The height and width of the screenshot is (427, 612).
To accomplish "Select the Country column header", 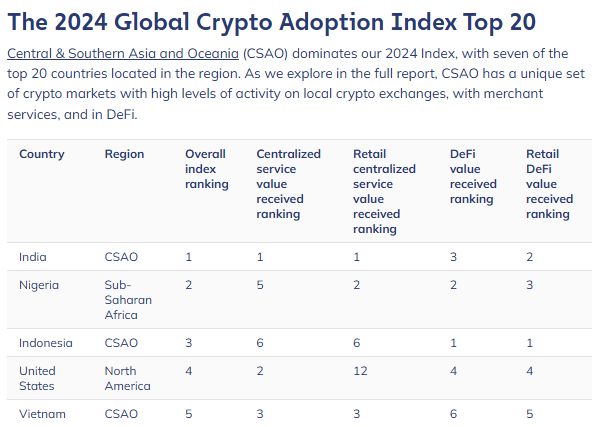I will tap(42, 154).
